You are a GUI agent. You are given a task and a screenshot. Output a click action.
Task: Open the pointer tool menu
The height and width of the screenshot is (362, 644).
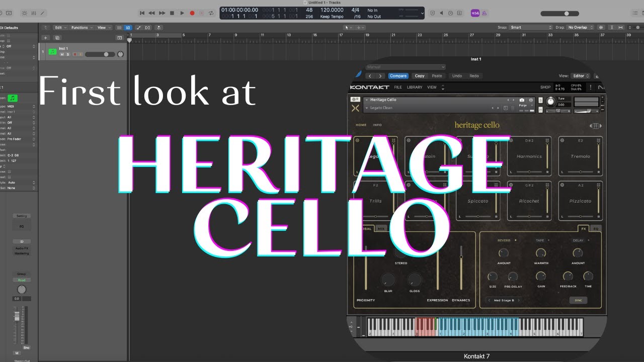[x=347, y=28]
